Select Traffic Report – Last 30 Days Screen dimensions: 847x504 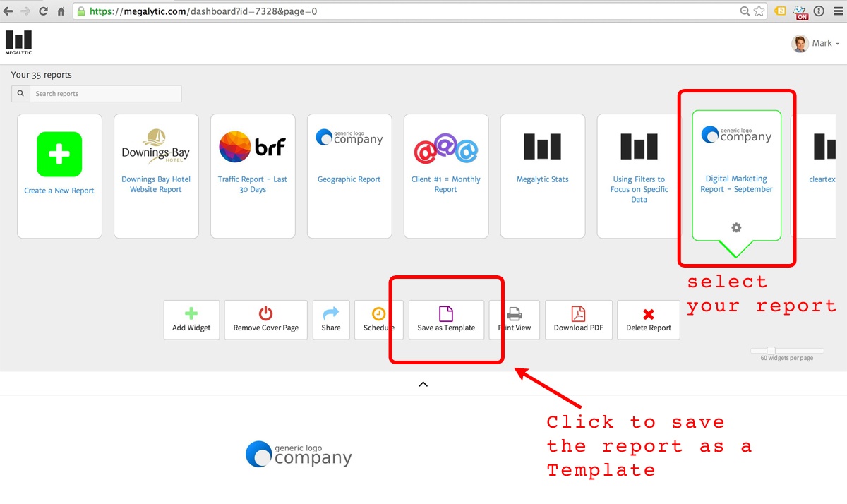[x=253, y=184]
